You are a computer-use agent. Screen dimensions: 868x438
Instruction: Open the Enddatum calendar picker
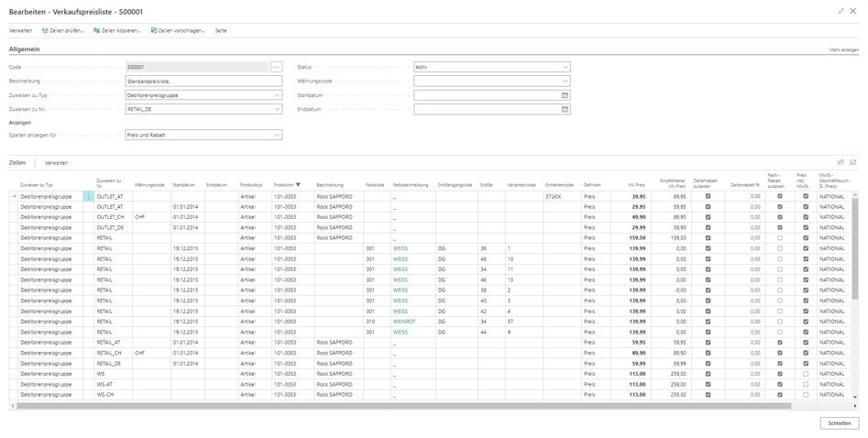coord(565,108)
